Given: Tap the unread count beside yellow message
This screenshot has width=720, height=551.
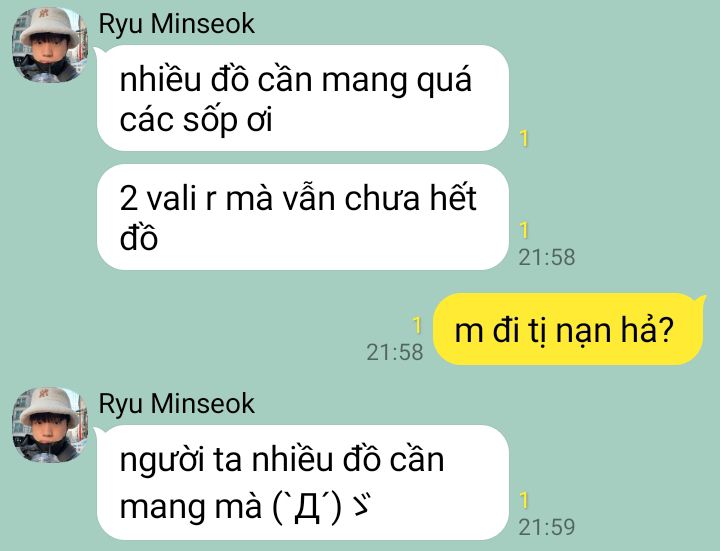Looking at the screenshot, I should (x=417, y=325).
